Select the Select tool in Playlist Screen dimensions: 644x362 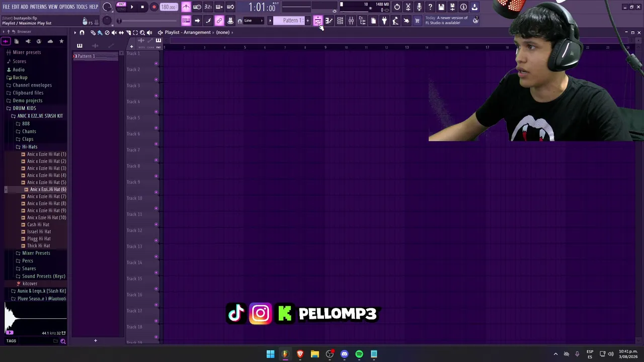click(x=135, y=33)
